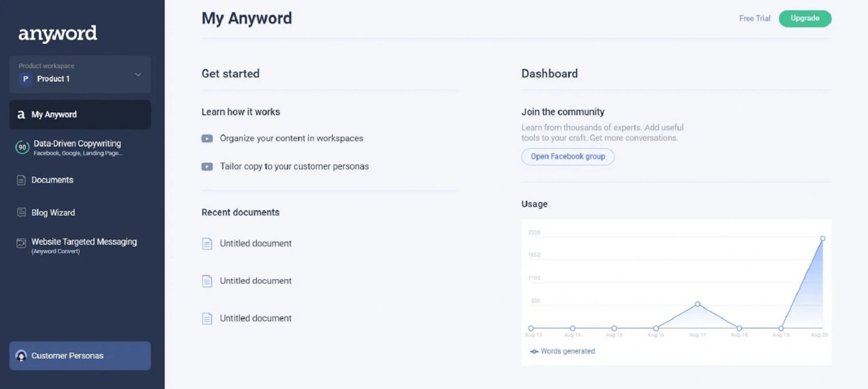Click the Customer Personas headset icon
Image resolution: width=868 pixels, height=389 pixels.
[x=21, y=355]
